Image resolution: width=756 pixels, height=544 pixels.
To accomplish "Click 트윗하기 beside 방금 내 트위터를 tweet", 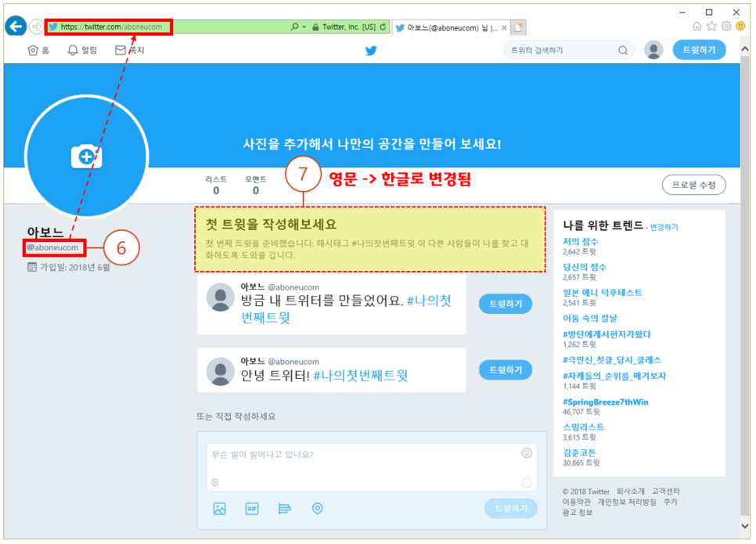I will pyautogui.click(x=506, y=304).
